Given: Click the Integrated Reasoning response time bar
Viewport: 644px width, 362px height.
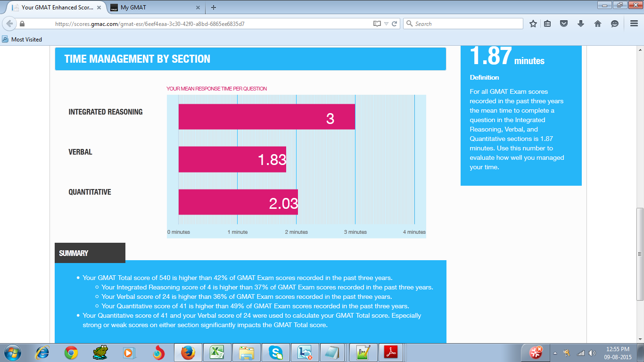Looking at the screenshot, I should point(266,117).
